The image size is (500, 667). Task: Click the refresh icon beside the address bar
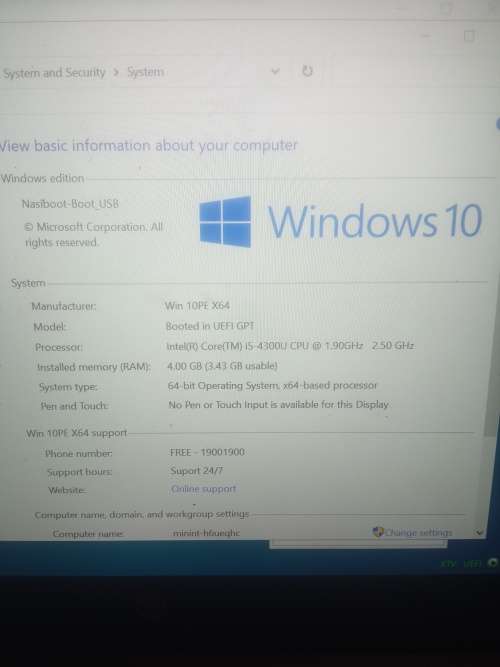[307, 71]
